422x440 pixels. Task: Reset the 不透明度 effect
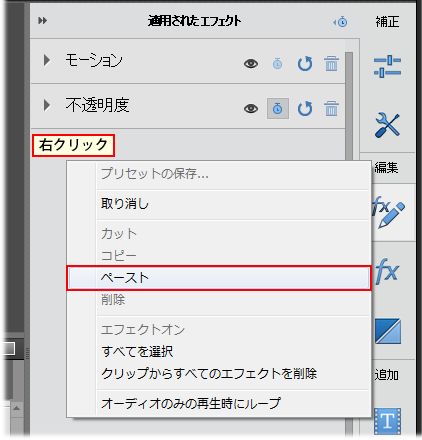(305, 109)
